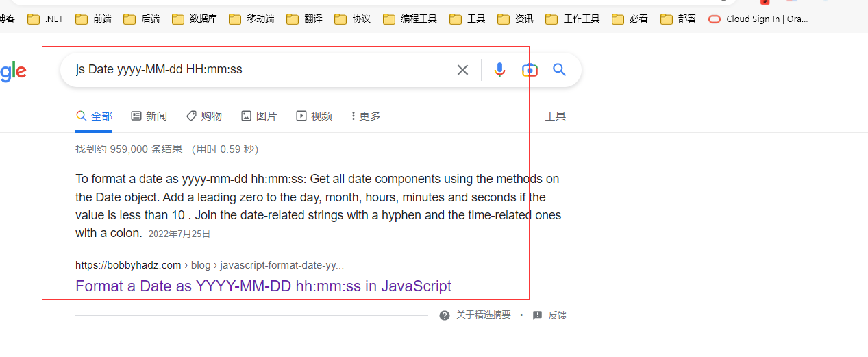Switch to the 新闻 results tab

[149, 116]
